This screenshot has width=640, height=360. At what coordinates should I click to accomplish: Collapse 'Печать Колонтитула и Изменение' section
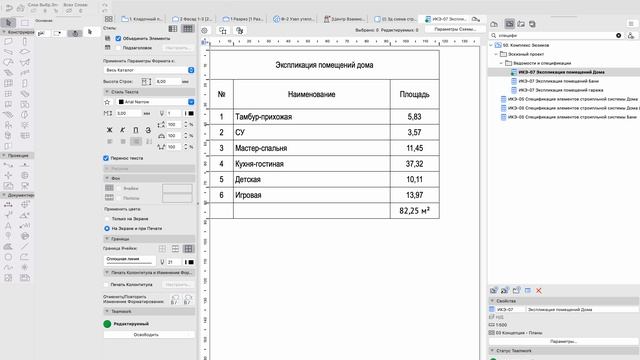click(x=107, y=272)
